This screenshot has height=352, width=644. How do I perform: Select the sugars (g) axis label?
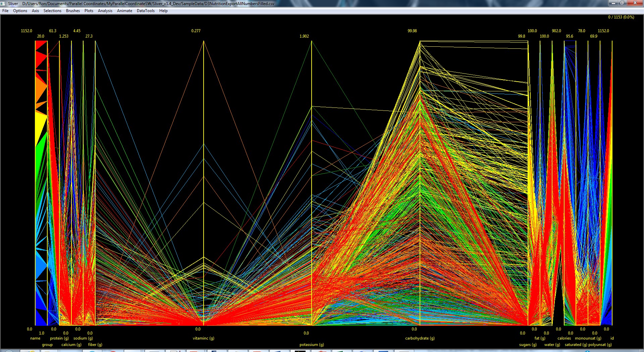pos(528,345)
